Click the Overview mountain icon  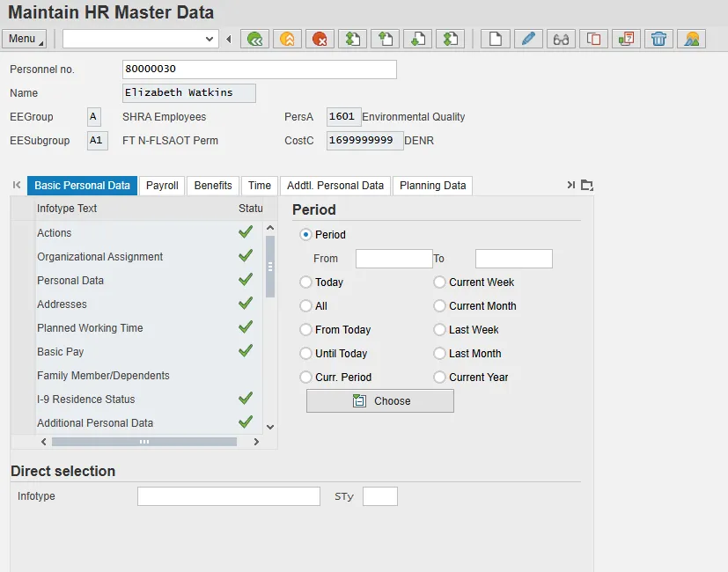tap(692, 39)
